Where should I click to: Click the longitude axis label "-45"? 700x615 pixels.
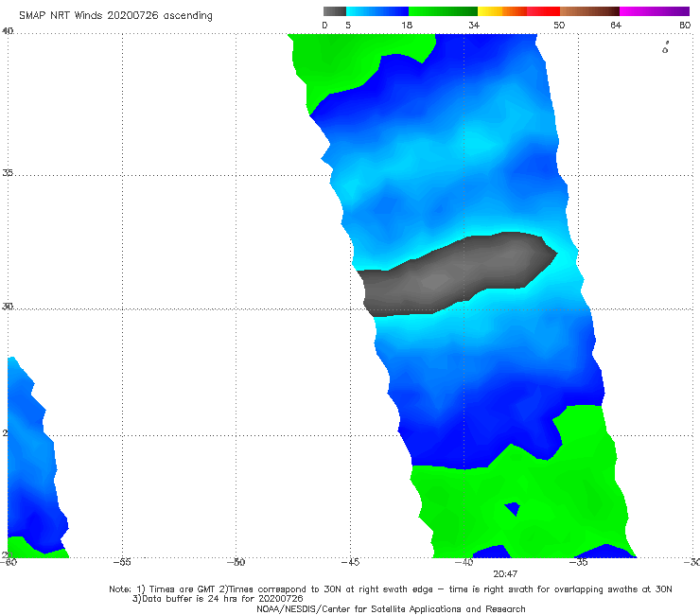tap(350, 562)
